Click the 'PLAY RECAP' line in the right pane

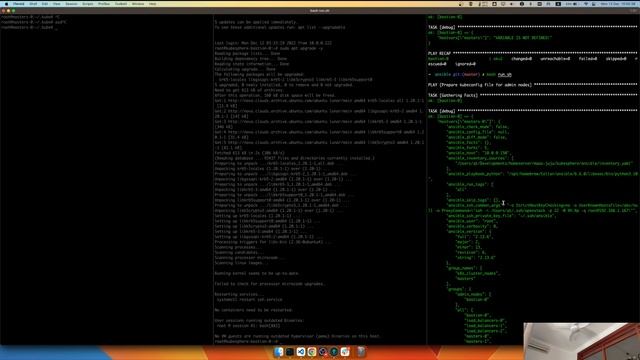coord(533,53)
